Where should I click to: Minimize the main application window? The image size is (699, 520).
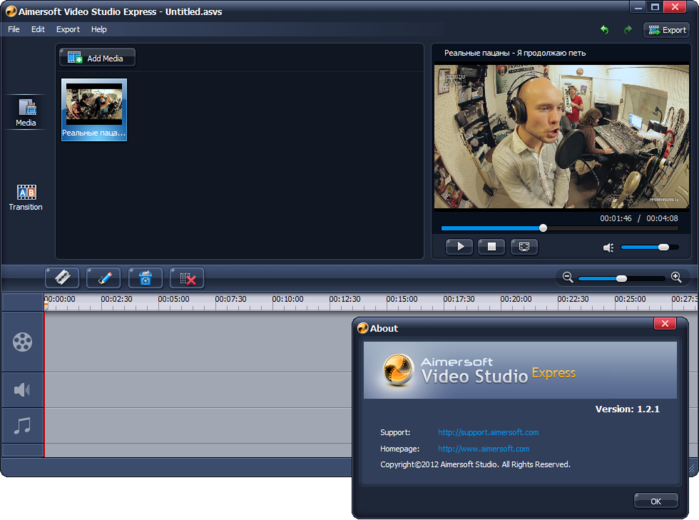[x=638, y=7]
